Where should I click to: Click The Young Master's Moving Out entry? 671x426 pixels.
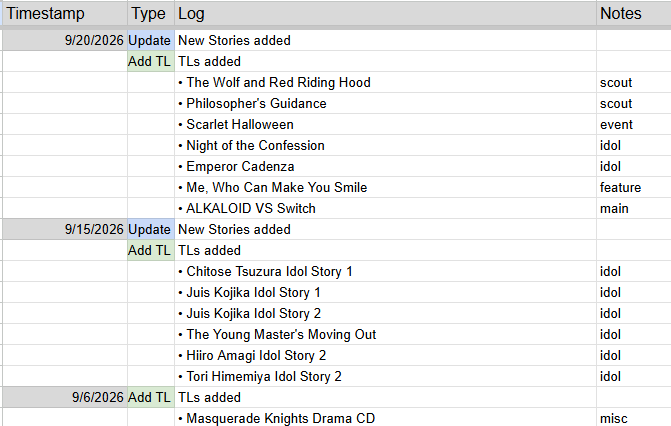(385, 334)
